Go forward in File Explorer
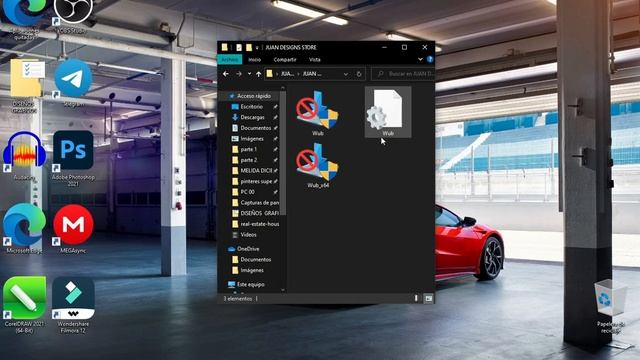Screen dimensions: 640x360 click(x=239, y=74)
